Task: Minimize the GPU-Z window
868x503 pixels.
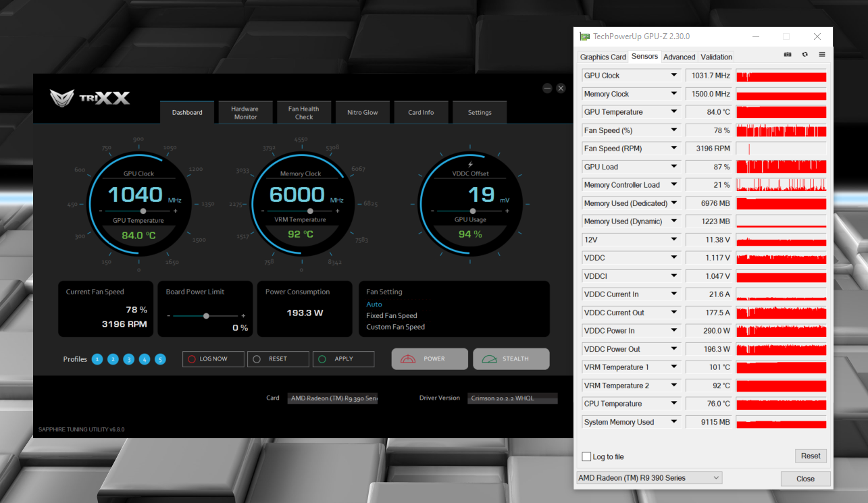Action: coord(755,36)
